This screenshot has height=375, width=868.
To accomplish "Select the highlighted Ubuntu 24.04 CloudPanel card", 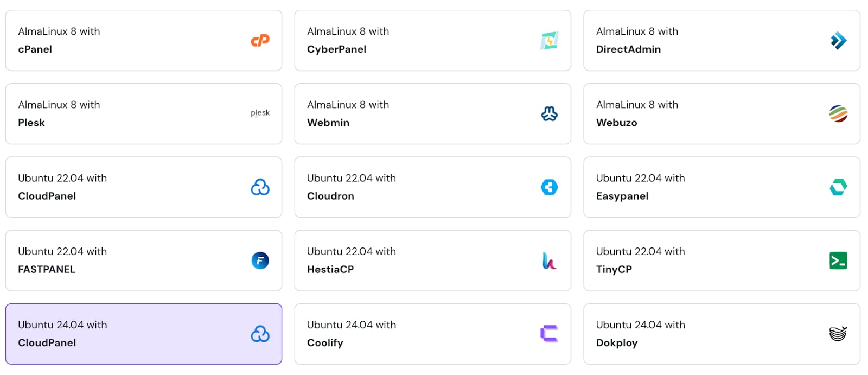I will pyautogui.click(x=143, y=334).
